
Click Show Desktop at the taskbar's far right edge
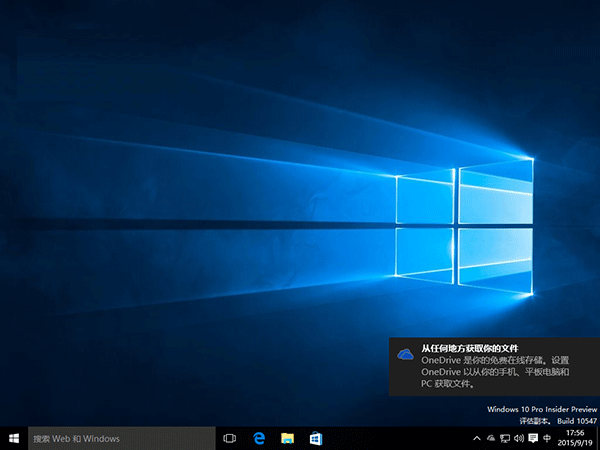pyautogui.click(x=598, y=438)
